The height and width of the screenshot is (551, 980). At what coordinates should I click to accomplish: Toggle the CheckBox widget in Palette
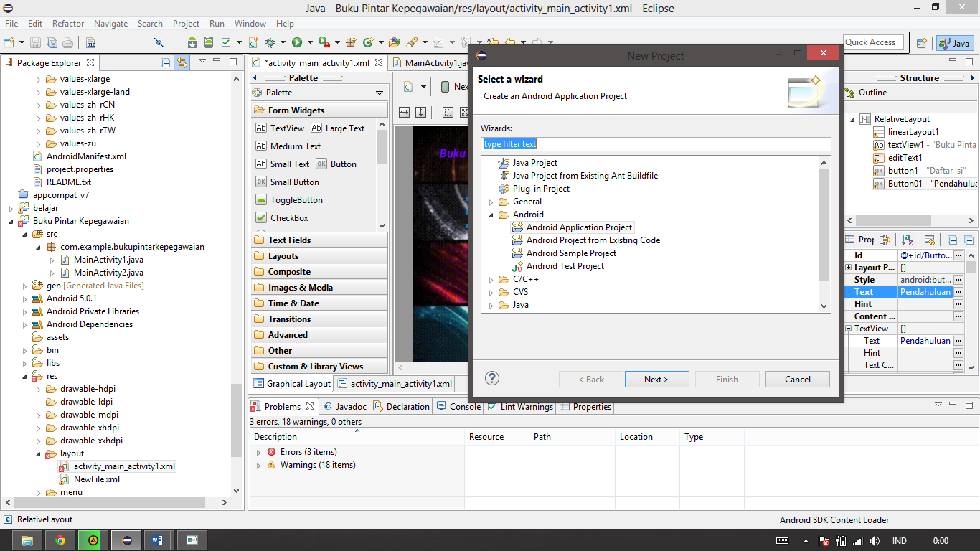282,218
